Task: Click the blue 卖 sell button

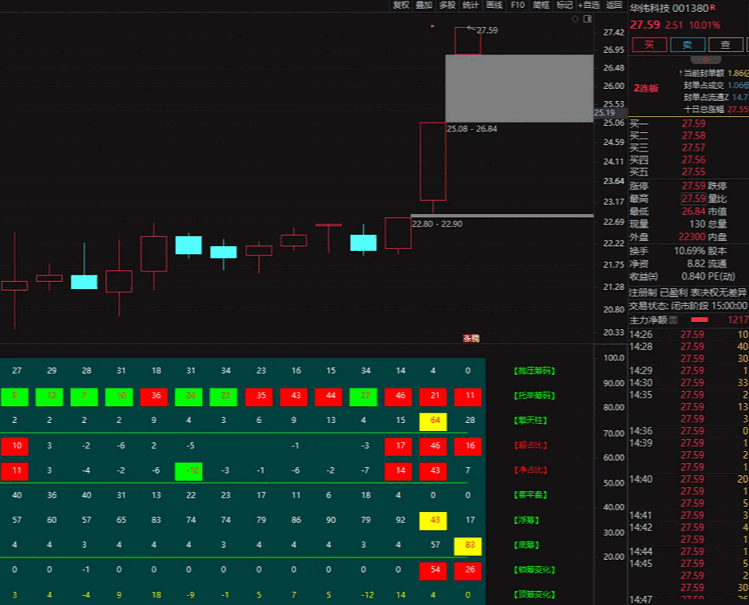Action: (x=687, y=45)
